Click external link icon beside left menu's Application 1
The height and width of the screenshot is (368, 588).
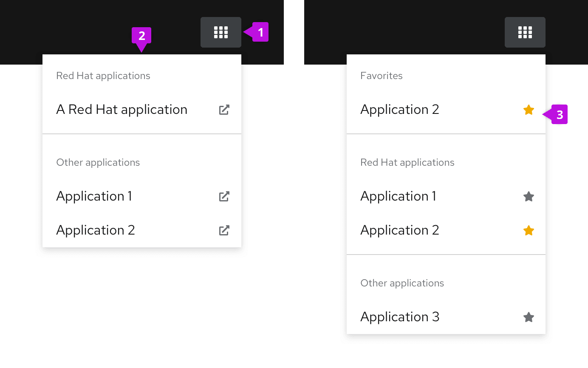[x=224, y=196]
